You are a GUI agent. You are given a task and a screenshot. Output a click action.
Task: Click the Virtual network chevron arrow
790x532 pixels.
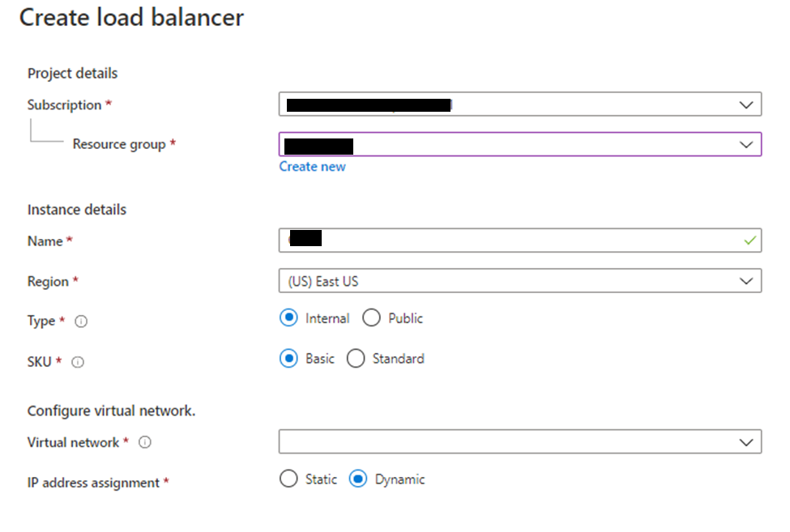tap(746, 442)
